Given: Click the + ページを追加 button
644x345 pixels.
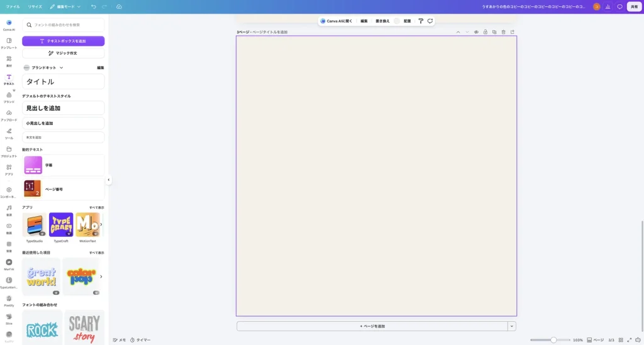Looking at the screenshot, I should click(x=372, y=326).
